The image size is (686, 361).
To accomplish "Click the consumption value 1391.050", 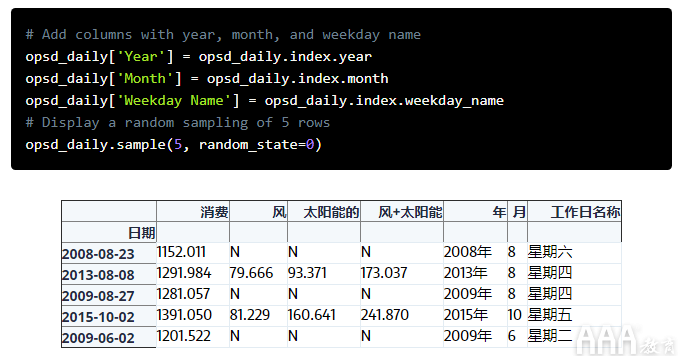I will (x=184, y=315).
